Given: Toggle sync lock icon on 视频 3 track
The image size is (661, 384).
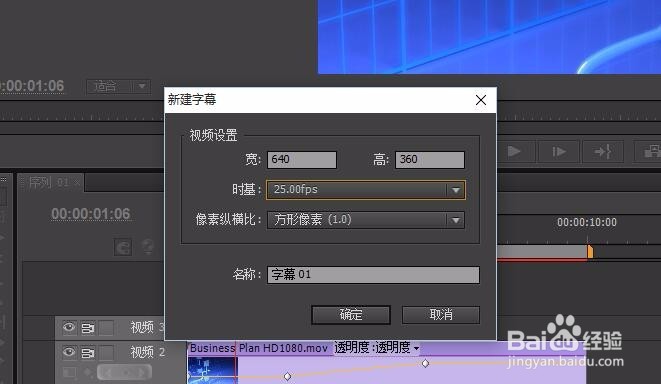Looking at the screenshot, I should pyautogui.click(x=88, y=328).
